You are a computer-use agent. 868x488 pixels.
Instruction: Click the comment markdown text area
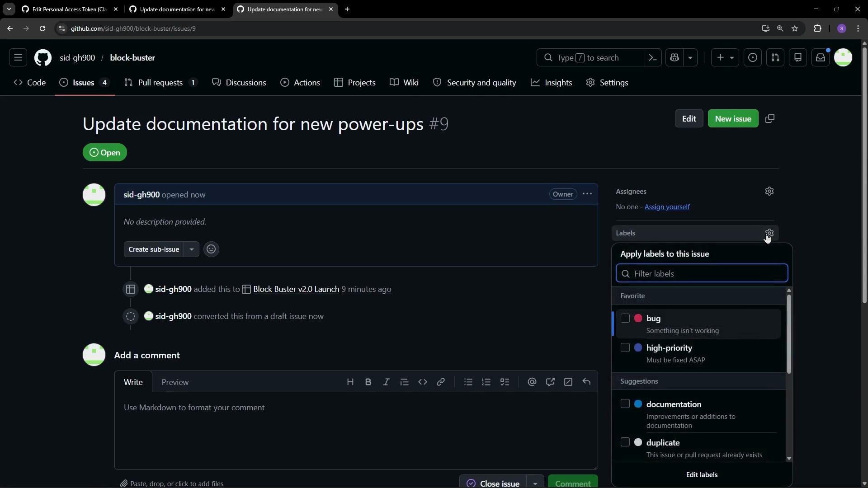[356, 431]
